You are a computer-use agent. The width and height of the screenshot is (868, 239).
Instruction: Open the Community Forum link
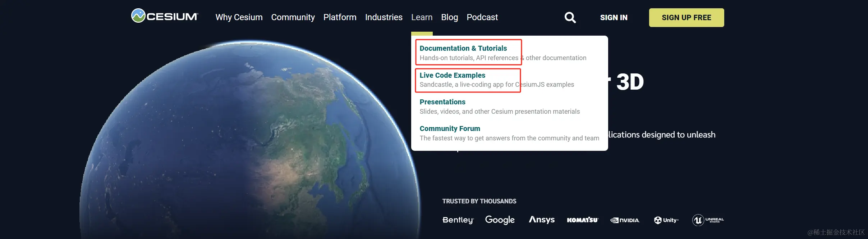pos(450,128)
